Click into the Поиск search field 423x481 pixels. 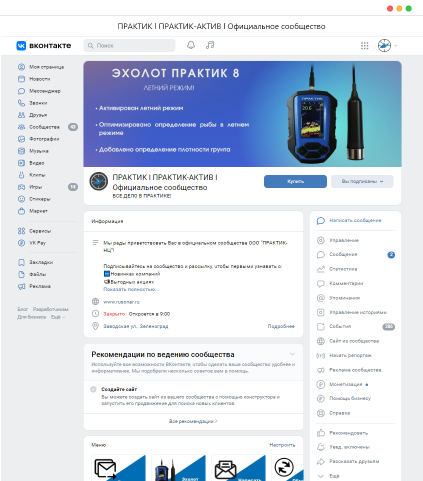click(x=129, y=45)
